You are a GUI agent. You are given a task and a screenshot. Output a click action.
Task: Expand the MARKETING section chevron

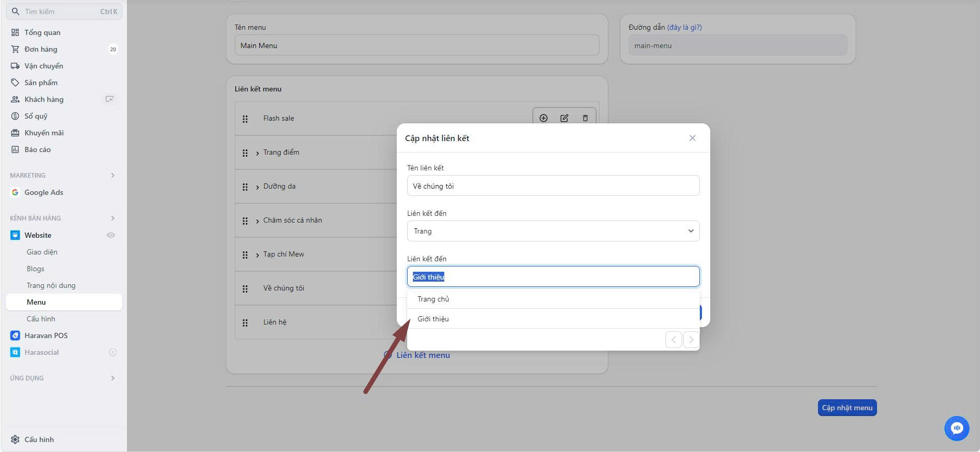[x=112, y=175]
